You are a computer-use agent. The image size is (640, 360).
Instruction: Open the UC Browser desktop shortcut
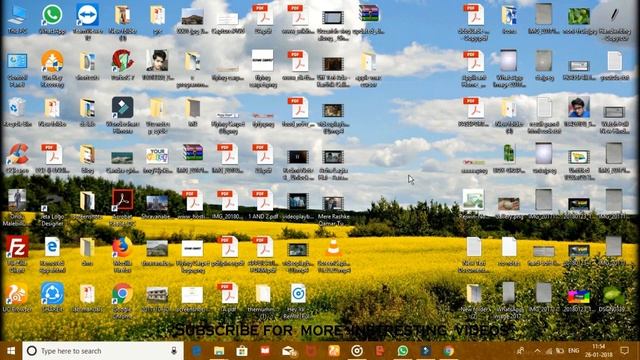click(x=17, y=297)
